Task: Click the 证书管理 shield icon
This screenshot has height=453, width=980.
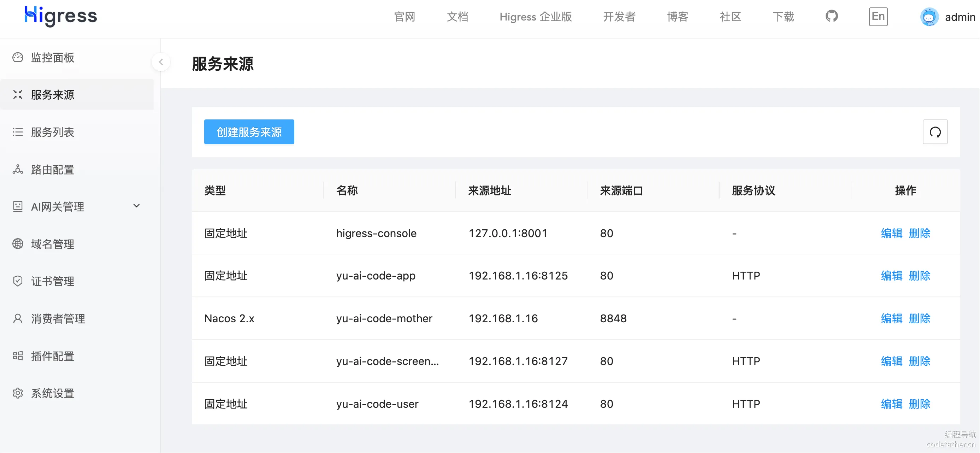Action: [x=18, y=281]
